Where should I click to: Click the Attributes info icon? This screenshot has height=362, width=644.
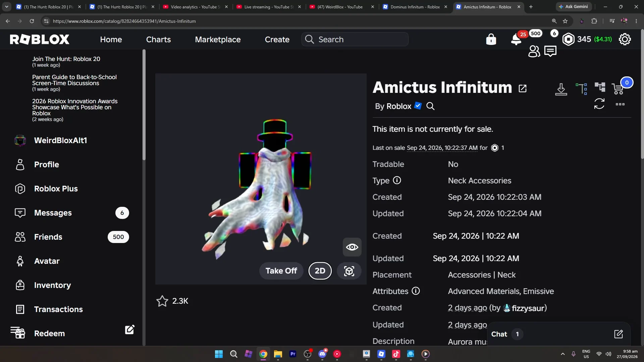tap(416, 291)
